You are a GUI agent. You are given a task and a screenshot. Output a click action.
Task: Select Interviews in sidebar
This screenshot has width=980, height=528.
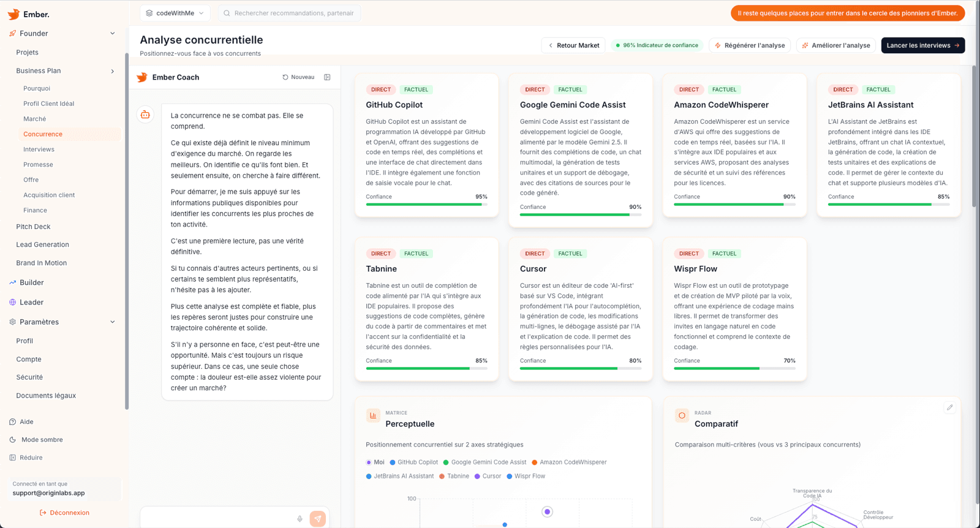click(39, 149)
